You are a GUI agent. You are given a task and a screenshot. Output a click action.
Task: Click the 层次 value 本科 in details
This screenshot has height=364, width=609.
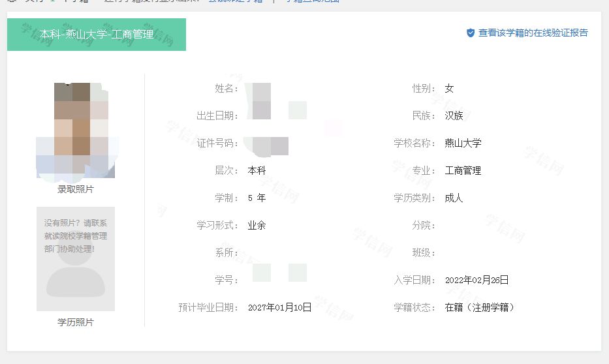(x=257, y=170)
